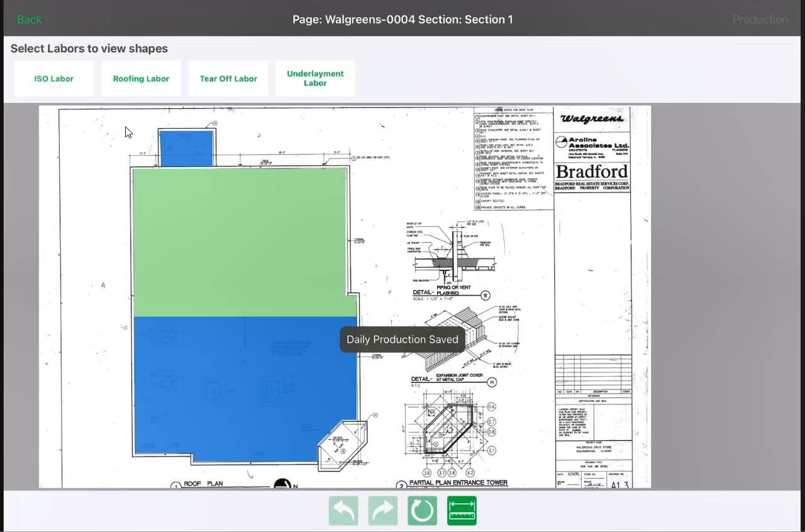Click the Select Labors to view shapes heading
805x532 pixels.
[89, 48]
